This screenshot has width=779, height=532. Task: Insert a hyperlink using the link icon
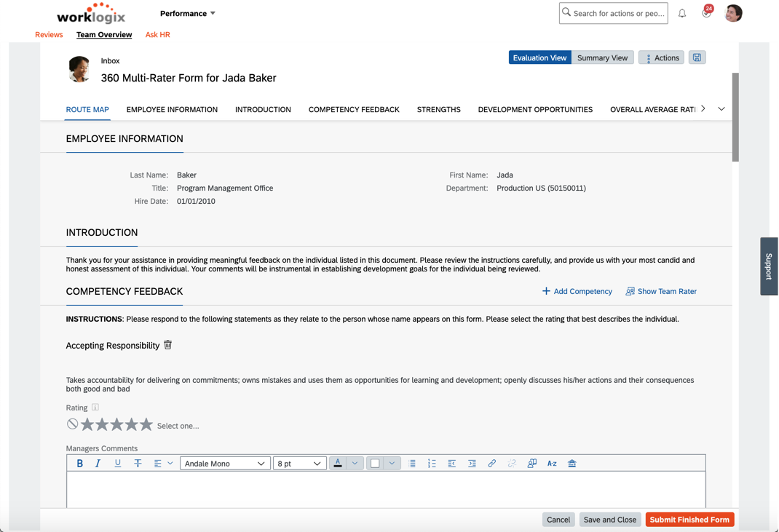[492, 463]
